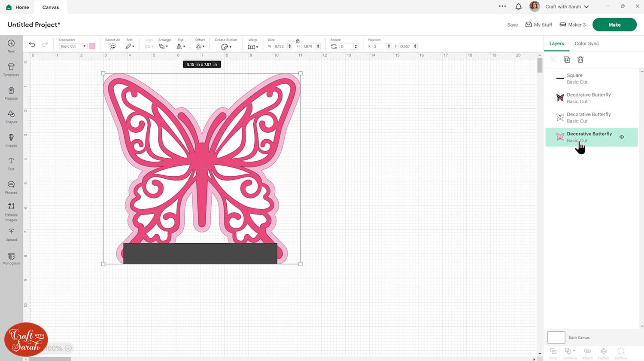
Task: Open the Shapes tool
Action: click(x=11, y=116)
